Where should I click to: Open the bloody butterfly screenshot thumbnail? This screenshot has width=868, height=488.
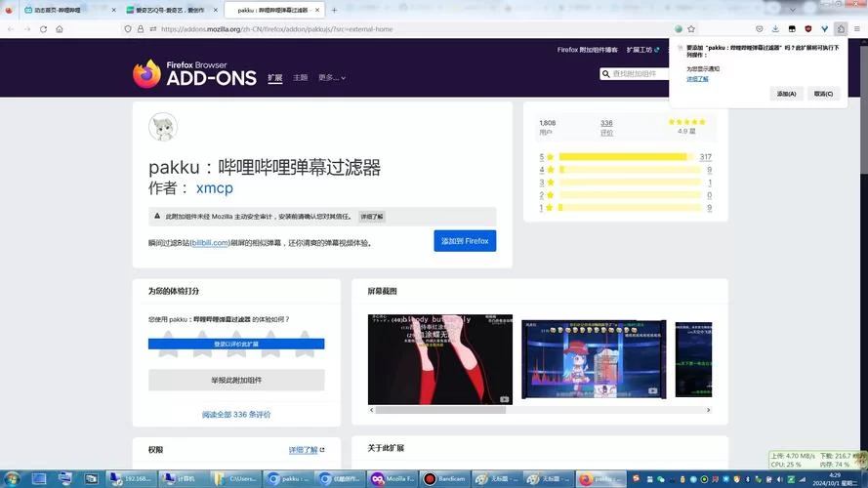click(x=440, y=359)
